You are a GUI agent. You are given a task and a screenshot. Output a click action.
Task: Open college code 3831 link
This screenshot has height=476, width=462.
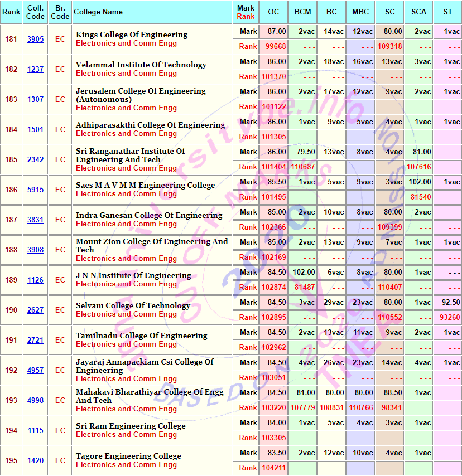pos(35,220)
